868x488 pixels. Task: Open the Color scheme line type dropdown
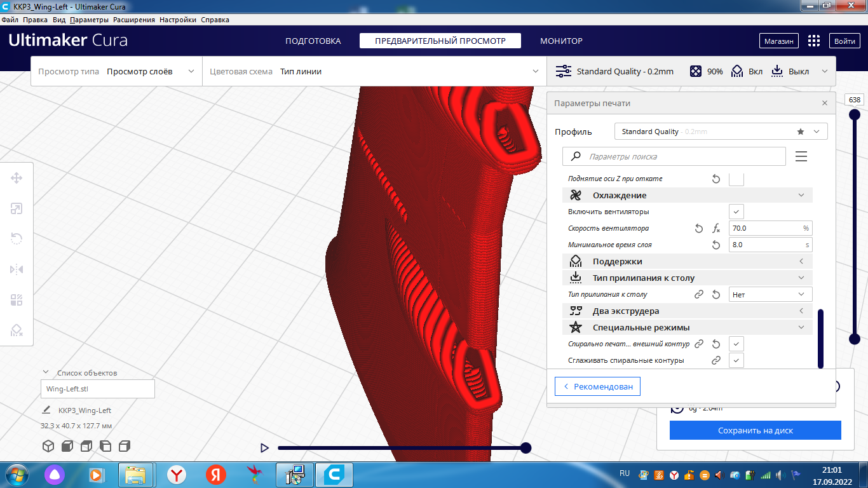(375, 72)
